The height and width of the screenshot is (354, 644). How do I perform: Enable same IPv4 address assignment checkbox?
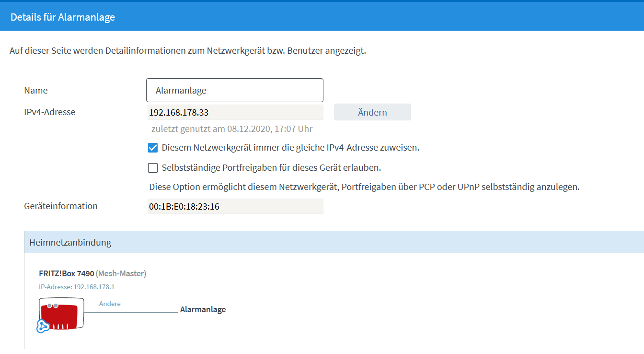pos(153,148)
